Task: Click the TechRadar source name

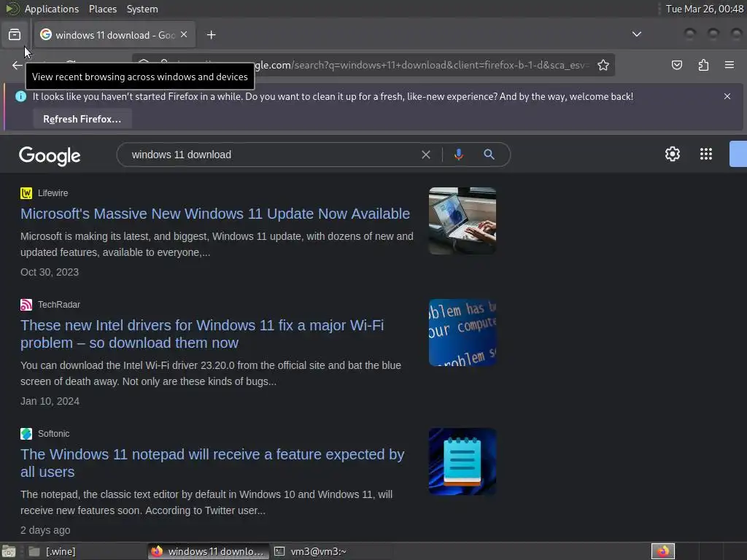Action: tap(59, 304)
